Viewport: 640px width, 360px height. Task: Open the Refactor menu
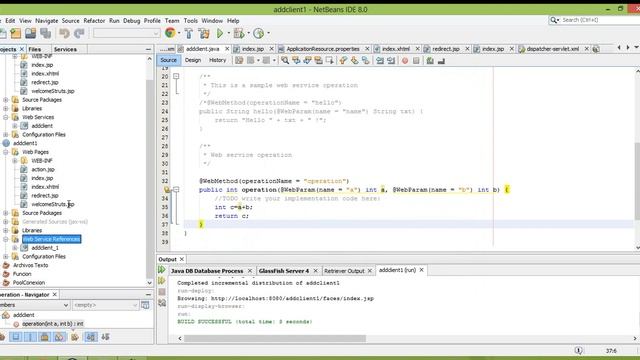coord(94,20)
